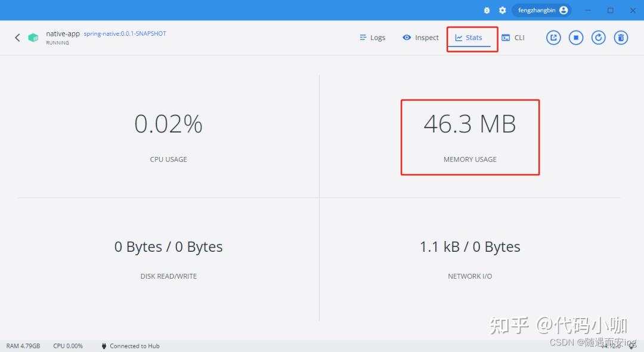Open the Inspect tab
644x352 pixels.
click(420, 37)
